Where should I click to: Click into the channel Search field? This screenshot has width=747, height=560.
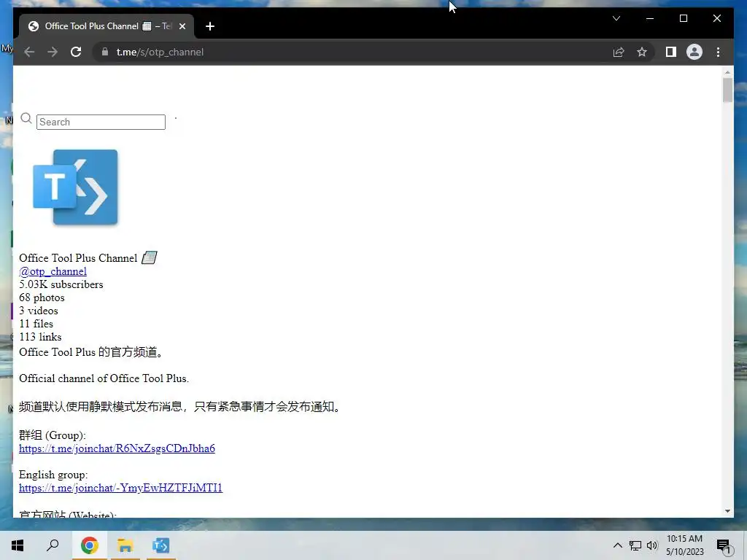point(101,122)
